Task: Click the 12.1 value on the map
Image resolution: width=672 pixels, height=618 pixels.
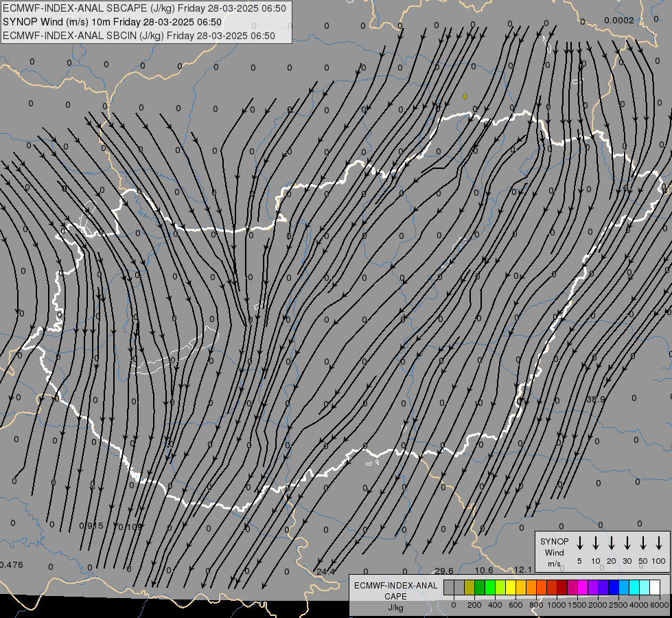Action: click(x=523, y=569)
